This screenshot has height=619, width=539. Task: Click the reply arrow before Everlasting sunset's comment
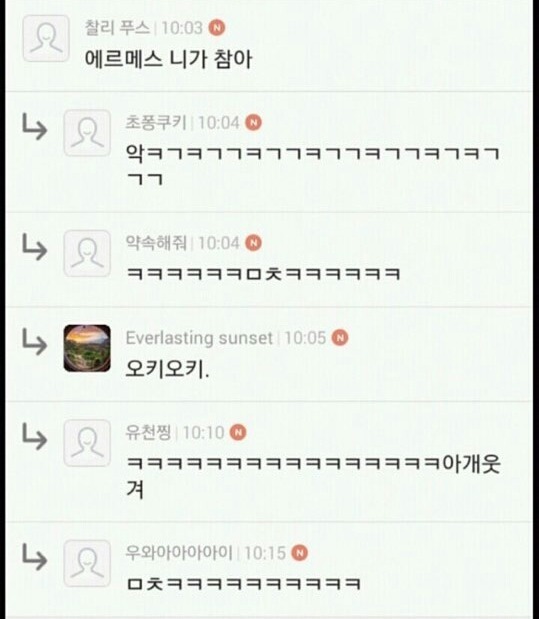[34, 342]
